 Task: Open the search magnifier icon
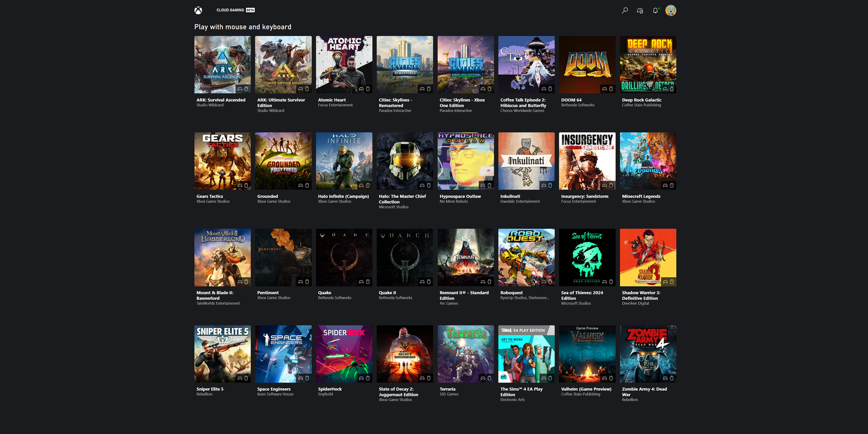click(x=624, y=11)
